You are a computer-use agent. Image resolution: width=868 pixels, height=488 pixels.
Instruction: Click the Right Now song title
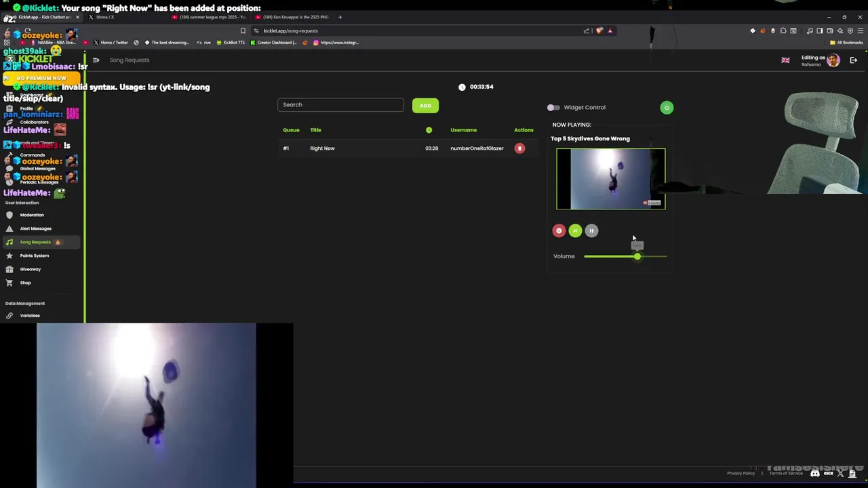[322, 148]
